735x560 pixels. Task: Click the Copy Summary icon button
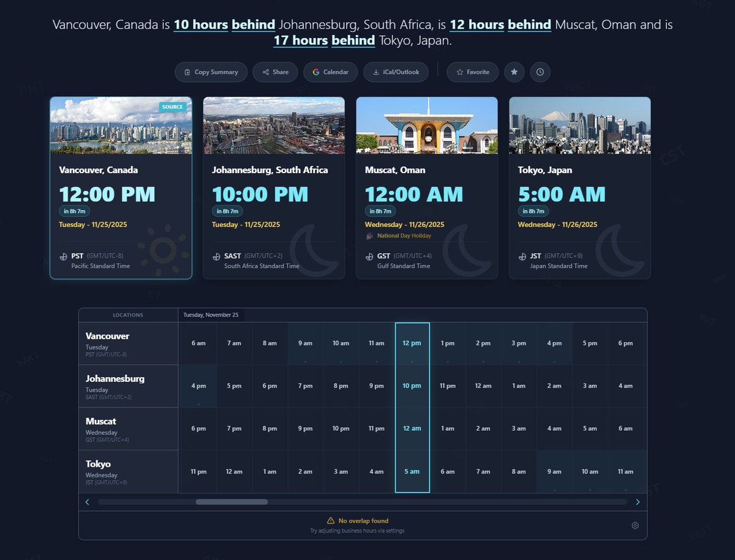click(187, 72)
